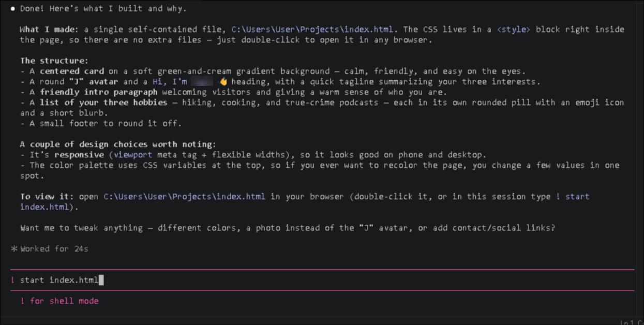644x325 pixels.
Task: Click the bold 'What I made:' label
Action: click(x=49, y=29)
